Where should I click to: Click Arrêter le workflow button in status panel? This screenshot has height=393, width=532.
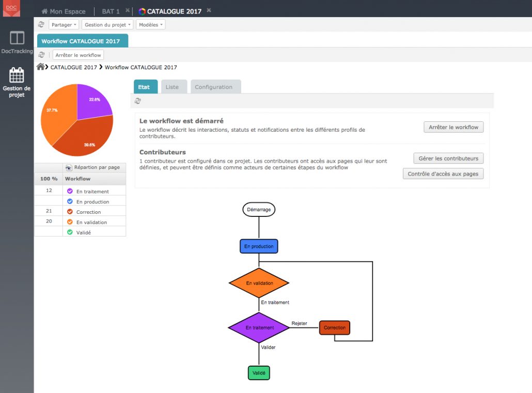pos(453,127)
